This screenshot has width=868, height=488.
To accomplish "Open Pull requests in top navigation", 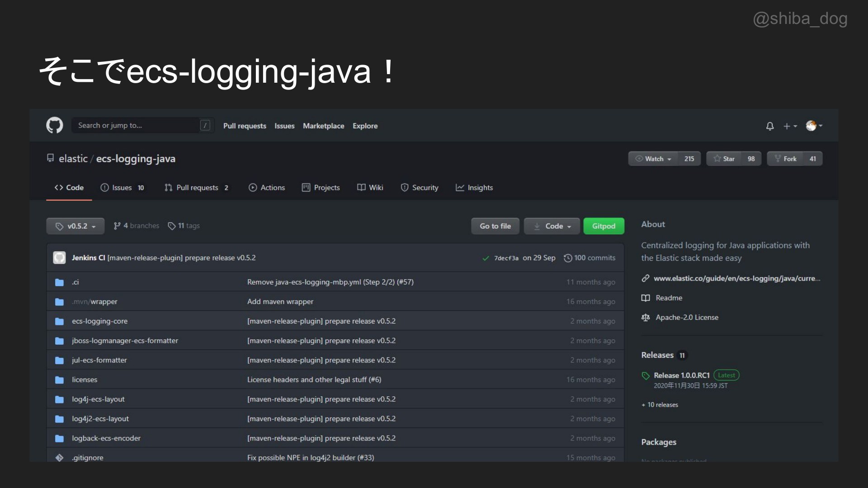I will [245, 126].
